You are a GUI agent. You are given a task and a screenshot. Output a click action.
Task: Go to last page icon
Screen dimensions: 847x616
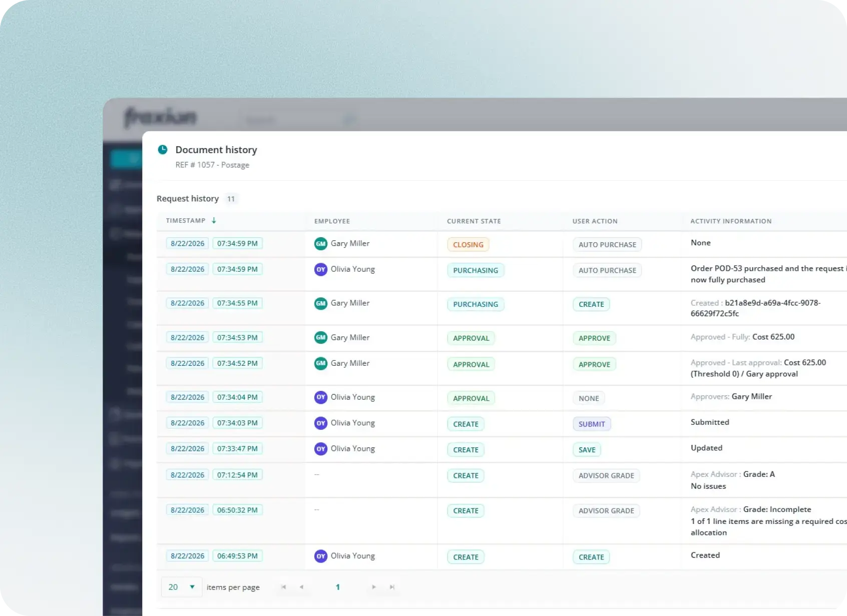click(x=392, y=587)
